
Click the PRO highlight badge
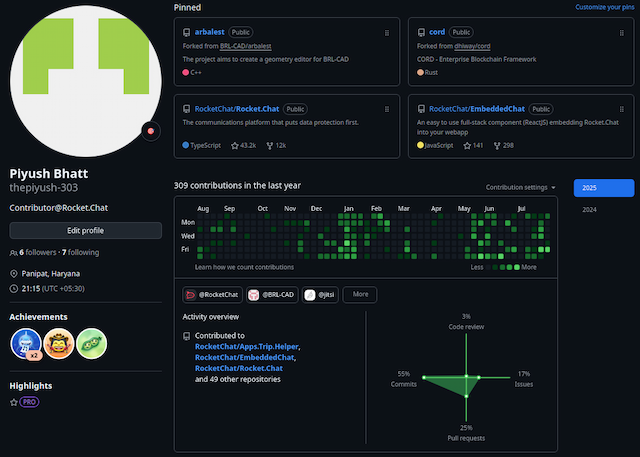coord(29,402)
